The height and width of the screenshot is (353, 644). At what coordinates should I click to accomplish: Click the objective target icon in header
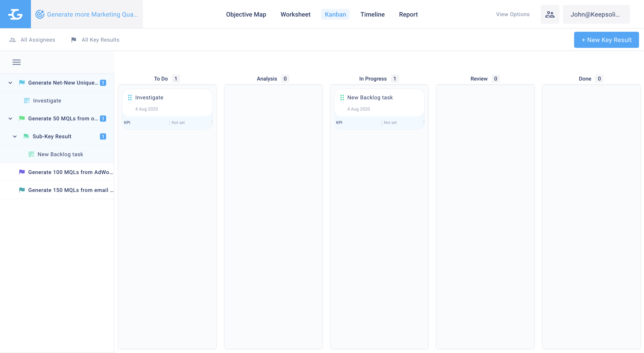(x=40, y=14)
